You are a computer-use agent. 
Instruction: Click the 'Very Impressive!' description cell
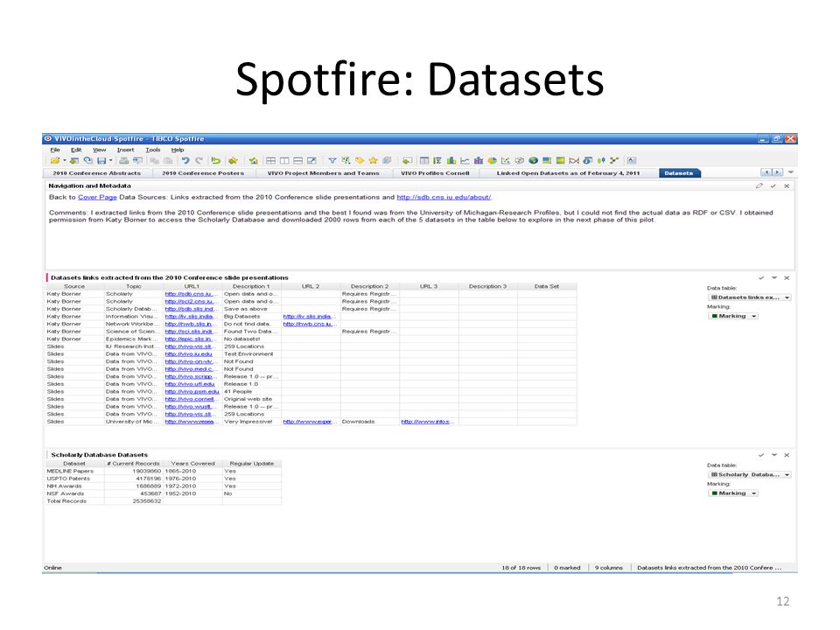[252, 422]
